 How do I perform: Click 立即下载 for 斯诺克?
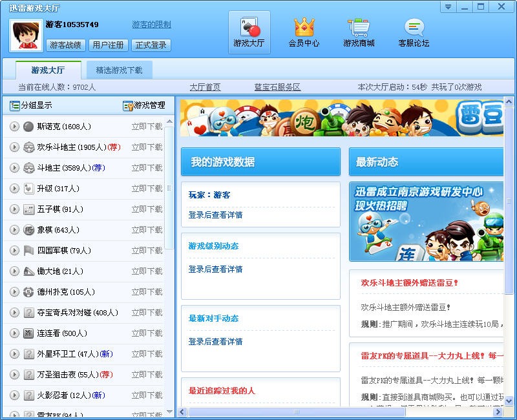click(147, 126)
